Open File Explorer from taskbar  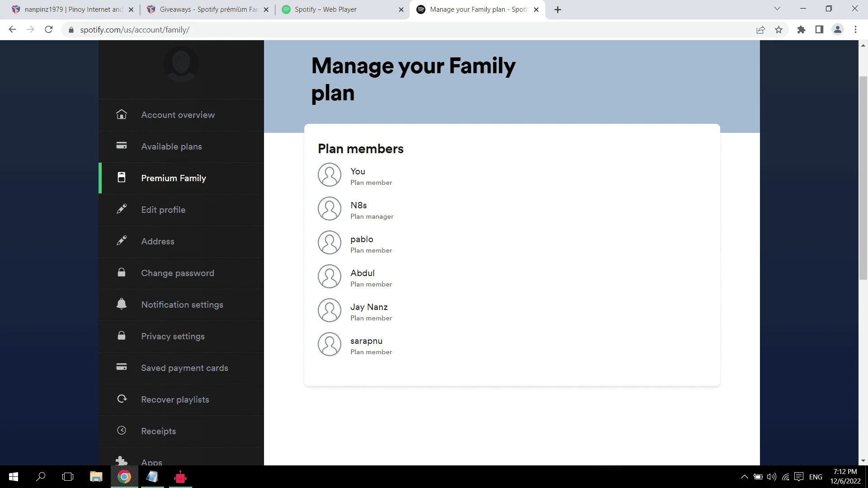coord(96,477)
